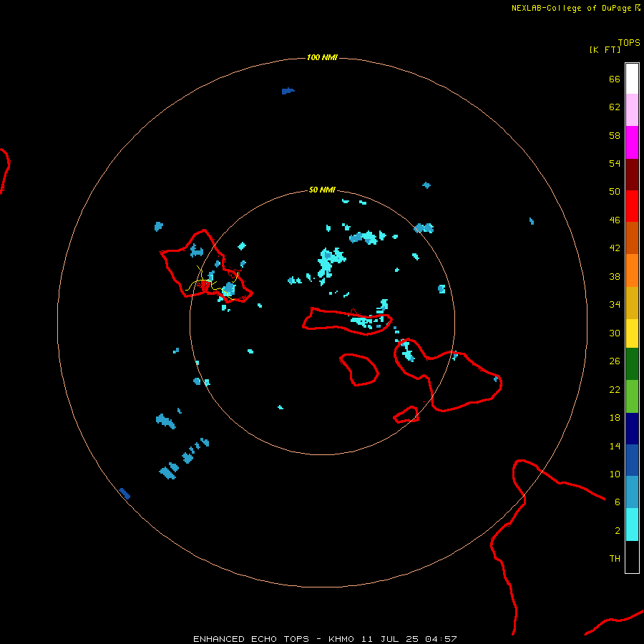Click the small round island outline of Lanai
The height and width of the screenshot is (644, 644).
click(359, 370)
